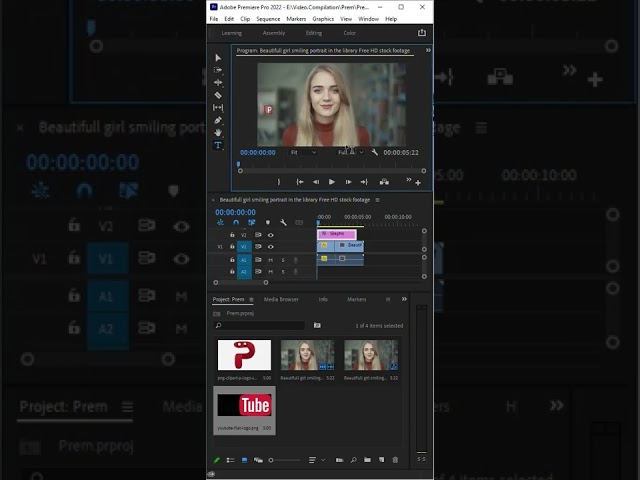Open the Sequence menu

tap(268, 19)
